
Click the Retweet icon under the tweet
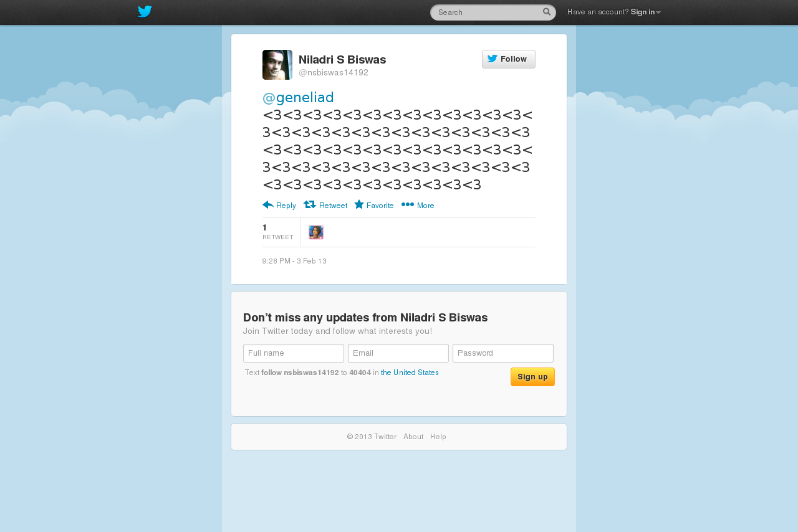point(310,204)
